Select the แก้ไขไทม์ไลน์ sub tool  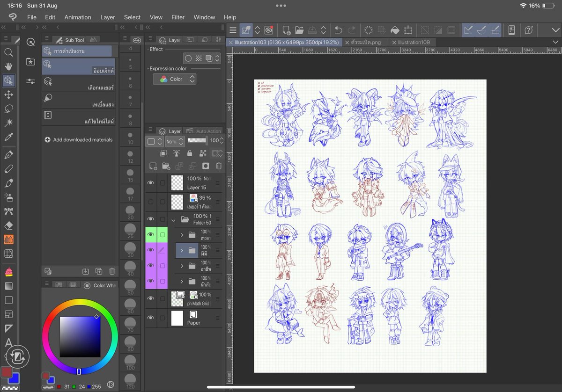[x=78, y=117]
